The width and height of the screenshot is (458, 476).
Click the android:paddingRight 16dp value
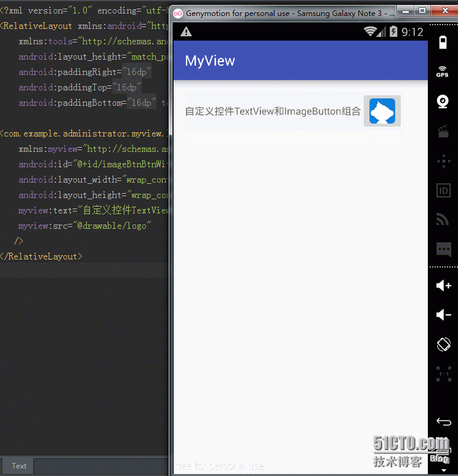click(x=137, y=72)
